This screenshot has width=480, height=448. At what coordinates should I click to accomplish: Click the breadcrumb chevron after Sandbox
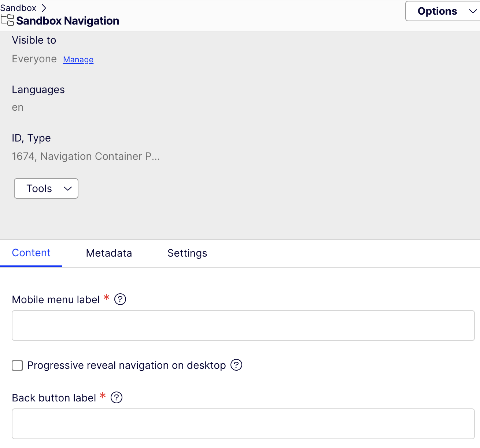pyautogui.click(x=44, y=8)
